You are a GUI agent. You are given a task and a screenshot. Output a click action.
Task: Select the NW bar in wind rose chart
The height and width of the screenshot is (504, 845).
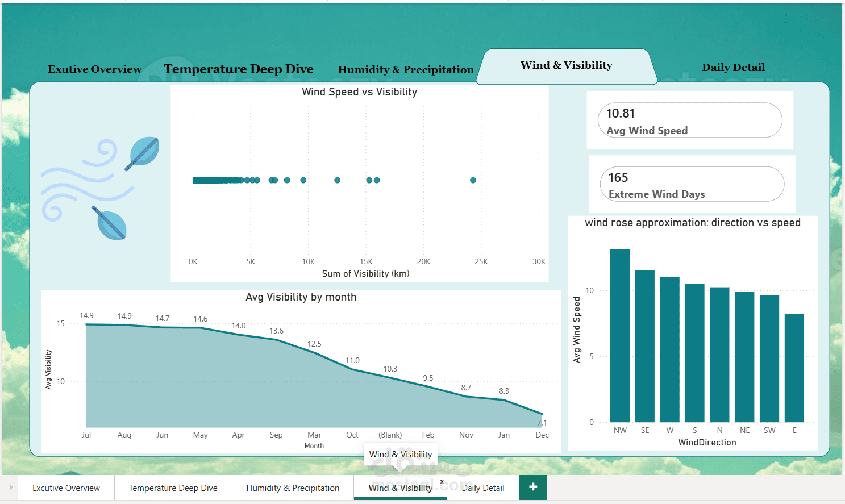click(620, 335)
